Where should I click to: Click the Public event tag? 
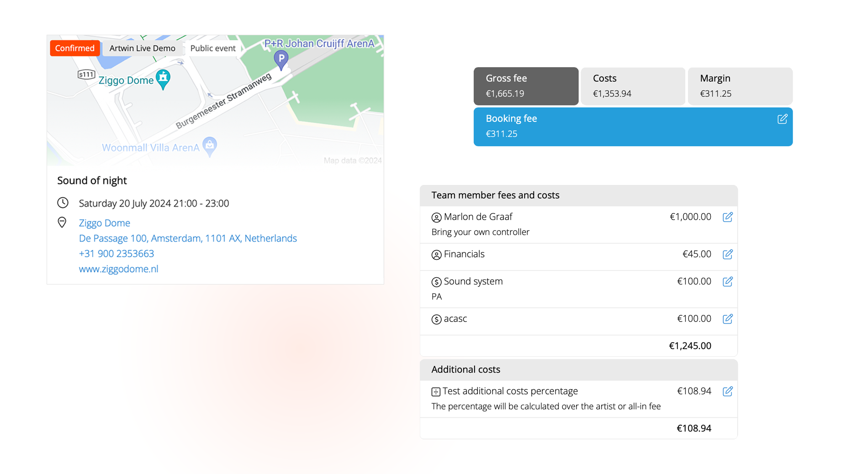click(212, 48)
